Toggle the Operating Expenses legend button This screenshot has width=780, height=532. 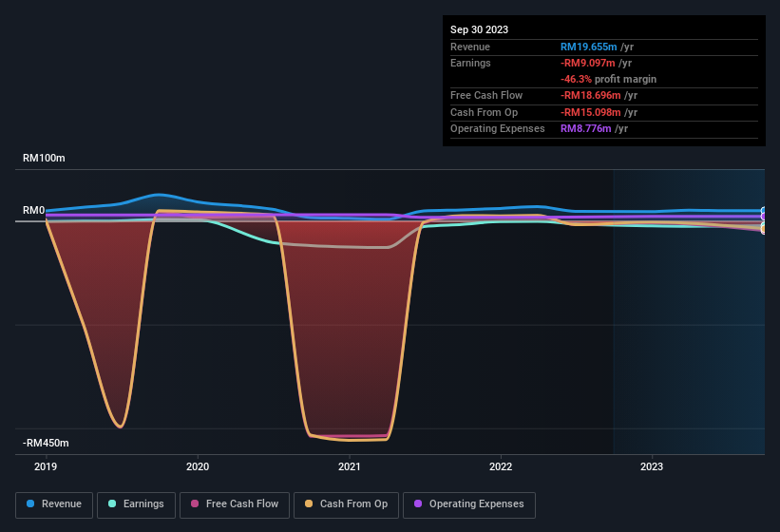pyautogui.click(x=469, y=504)
